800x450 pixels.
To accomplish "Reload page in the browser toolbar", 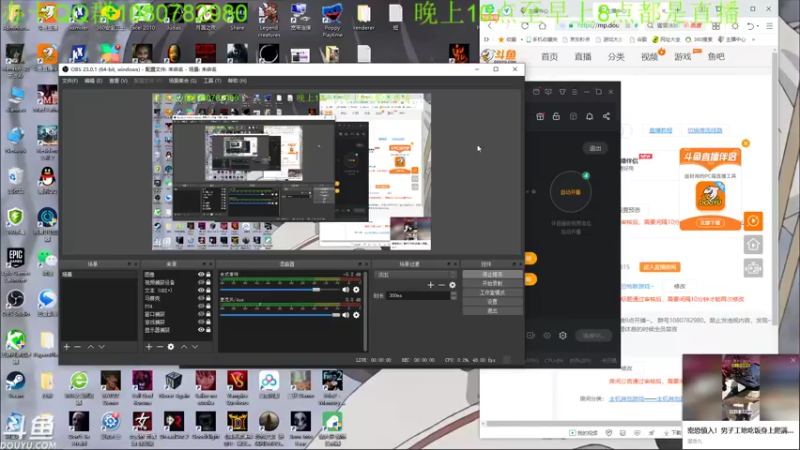I will 525,25.
